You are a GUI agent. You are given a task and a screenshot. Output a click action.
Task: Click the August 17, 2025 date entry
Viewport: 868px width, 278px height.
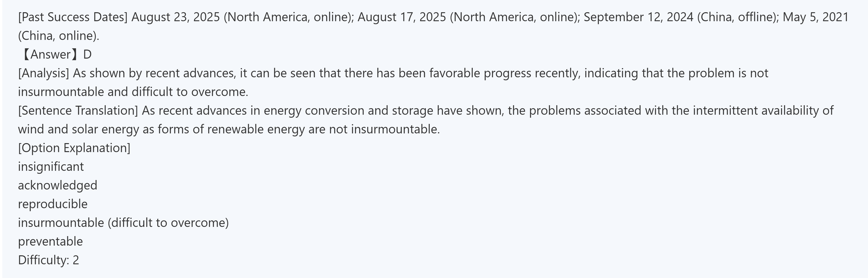point(402,17)
